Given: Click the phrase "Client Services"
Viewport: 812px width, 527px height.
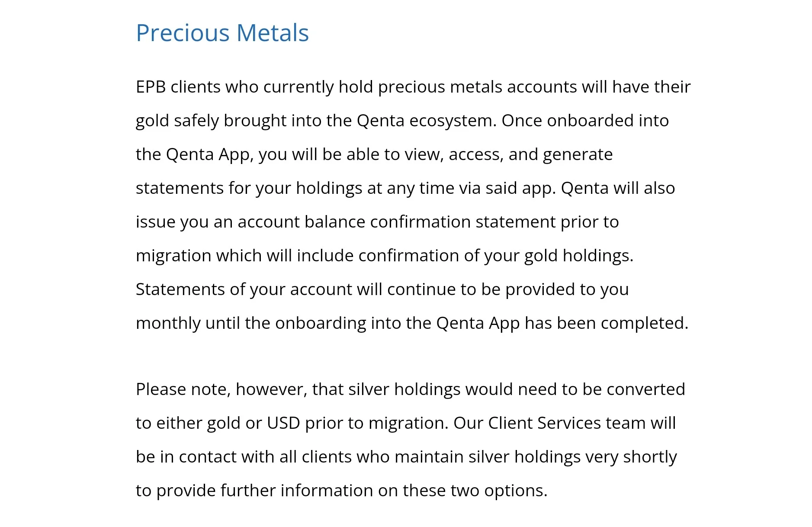Looking at the screenshot, I should coord(545,423).
